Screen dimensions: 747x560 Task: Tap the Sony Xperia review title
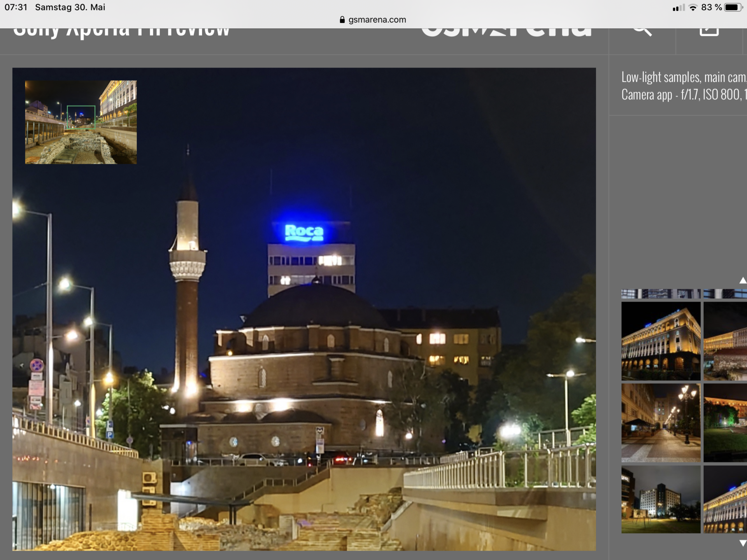pyautogui.click(x=121, y=33)
